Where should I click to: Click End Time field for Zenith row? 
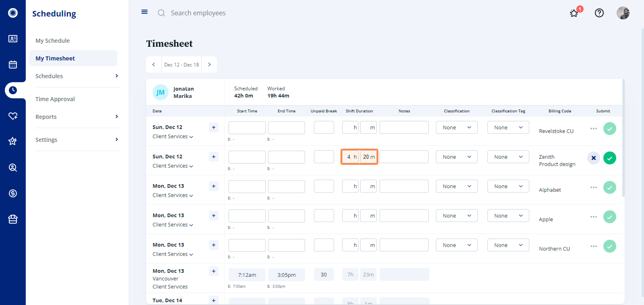[x=286, y=157]
